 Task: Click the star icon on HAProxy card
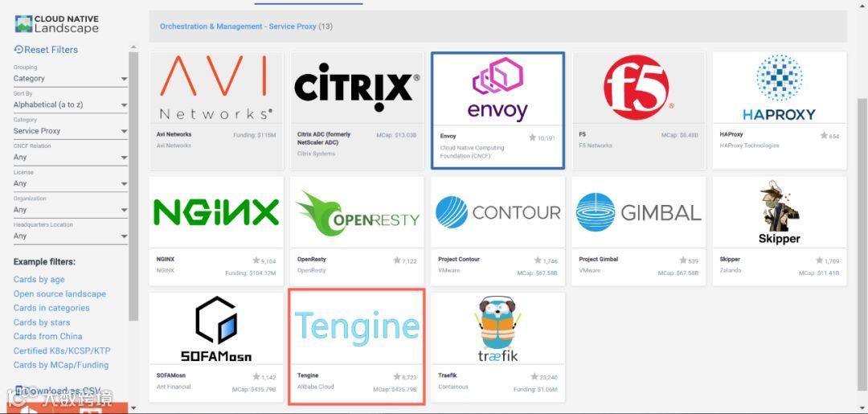(824, 136)
